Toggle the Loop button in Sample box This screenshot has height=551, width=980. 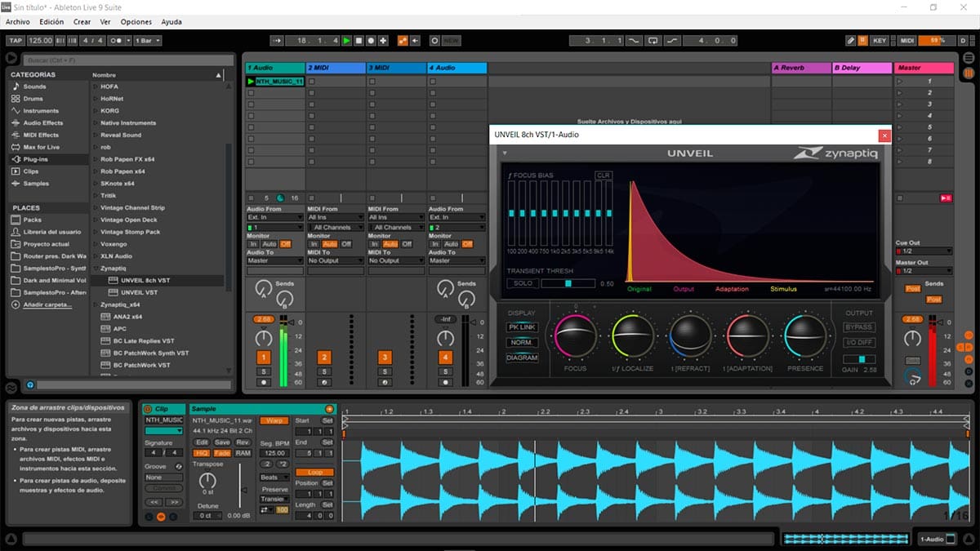point(315,473)
